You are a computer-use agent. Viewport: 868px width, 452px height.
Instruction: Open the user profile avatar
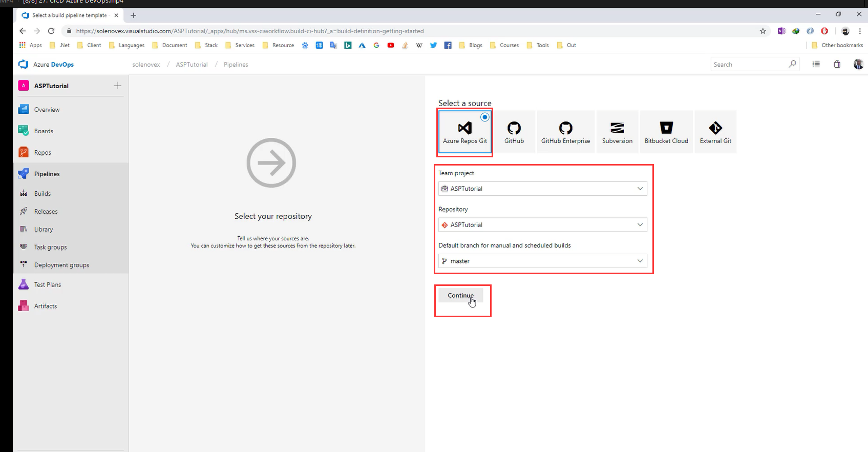pyautogui.click(x=858, y=64)
